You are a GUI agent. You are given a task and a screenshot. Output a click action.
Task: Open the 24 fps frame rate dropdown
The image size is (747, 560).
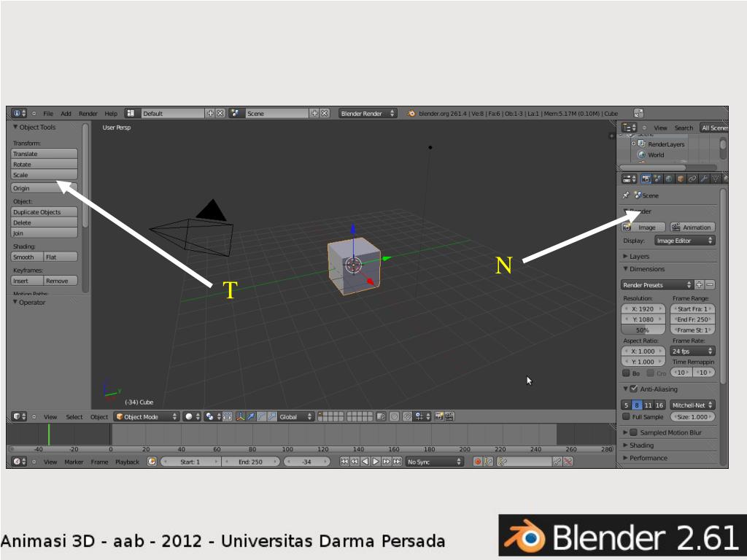coord(693,351)
